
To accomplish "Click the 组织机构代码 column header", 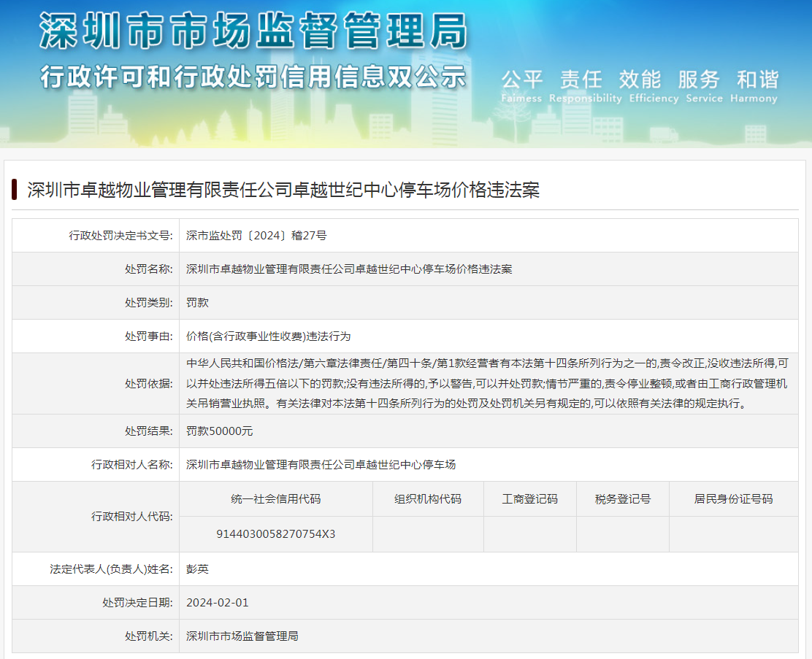I will coord(427,498).
